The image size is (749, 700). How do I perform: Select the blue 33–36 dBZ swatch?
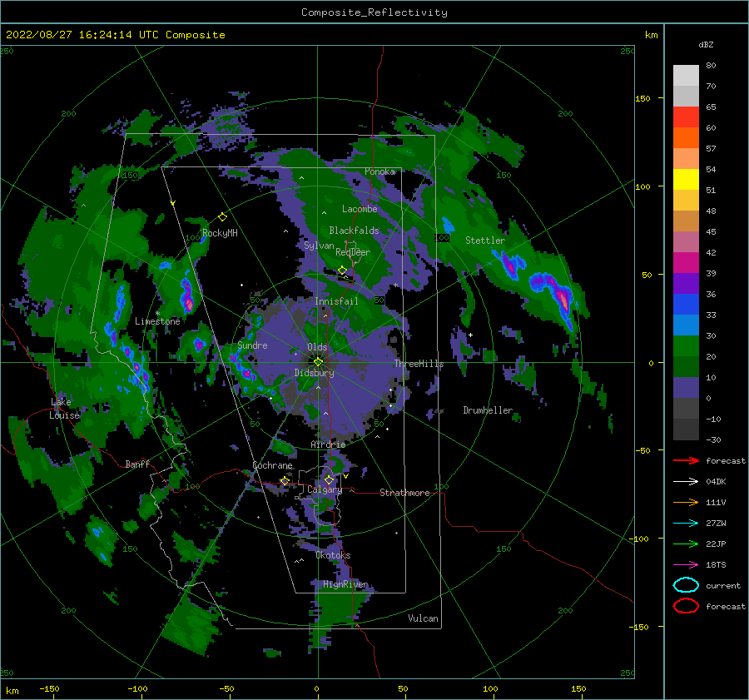pos(686,304)
